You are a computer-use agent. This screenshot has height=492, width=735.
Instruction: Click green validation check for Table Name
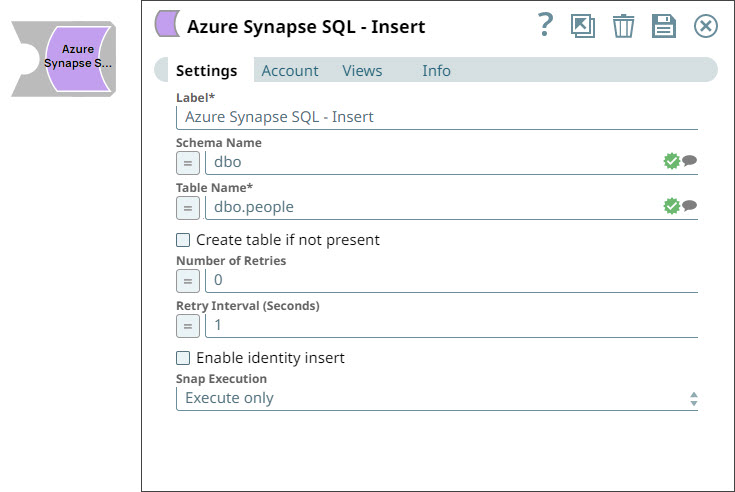pyautogui.click(x=671, y=206)
